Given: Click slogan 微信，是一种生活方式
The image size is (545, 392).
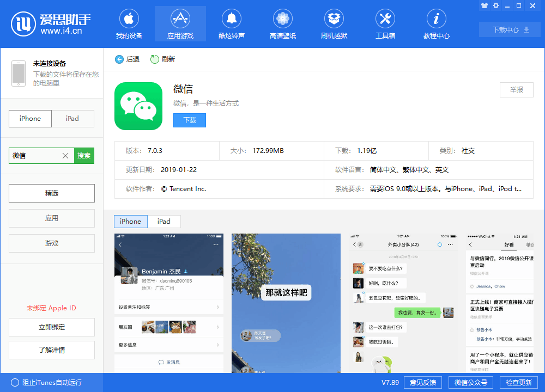Looking at the screenshot, I should (x=206, y=103).
